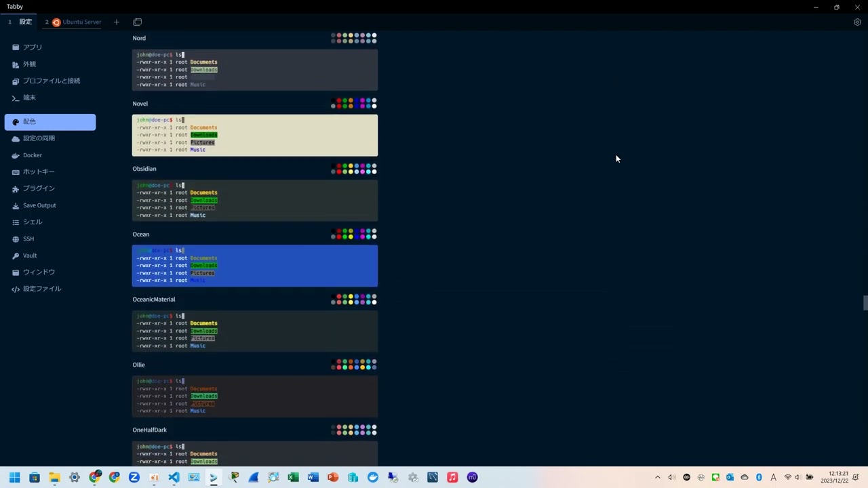Image resolution: width=868 pixels, height=488 pixels.
Task: Open the Vault settings section
Action: 50,256
